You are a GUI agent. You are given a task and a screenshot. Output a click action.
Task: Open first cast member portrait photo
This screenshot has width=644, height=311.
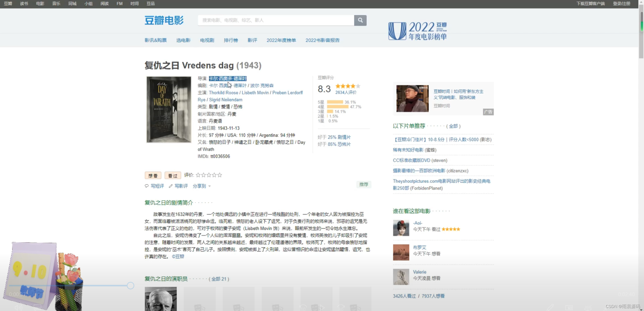pyautogui.click(x=161, y=299)
